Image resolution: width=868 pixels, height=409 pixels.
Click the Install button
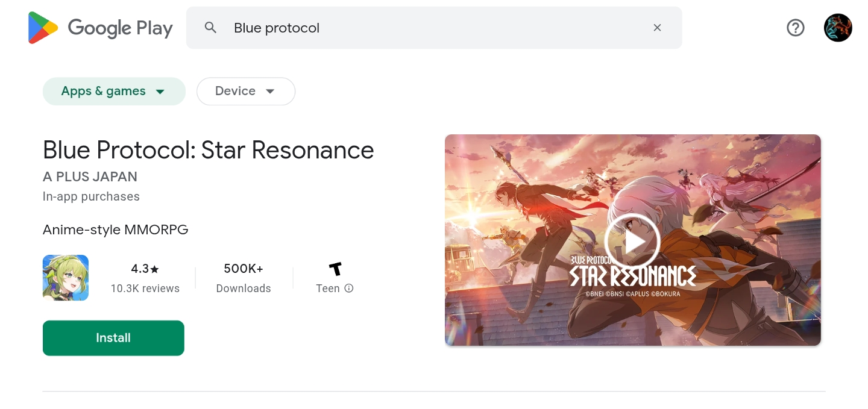pyautogui.click(x=113, y=338)
